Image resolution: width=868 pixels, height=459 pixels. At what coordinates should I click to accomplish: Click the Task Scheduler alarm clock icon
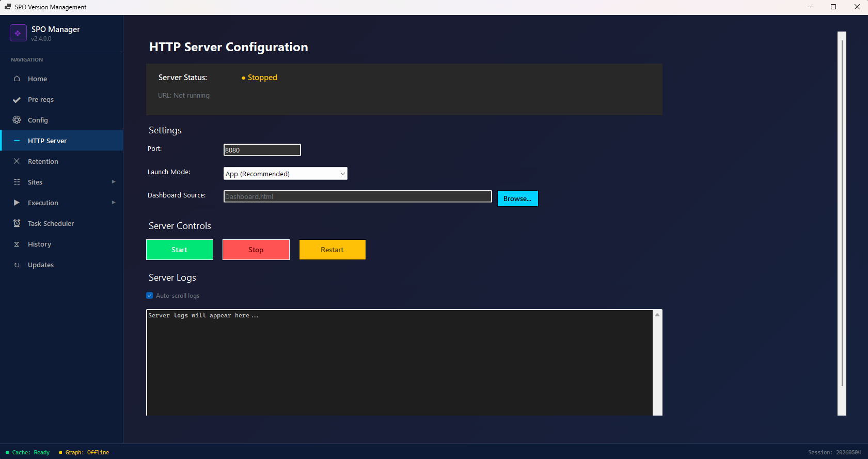17,223
